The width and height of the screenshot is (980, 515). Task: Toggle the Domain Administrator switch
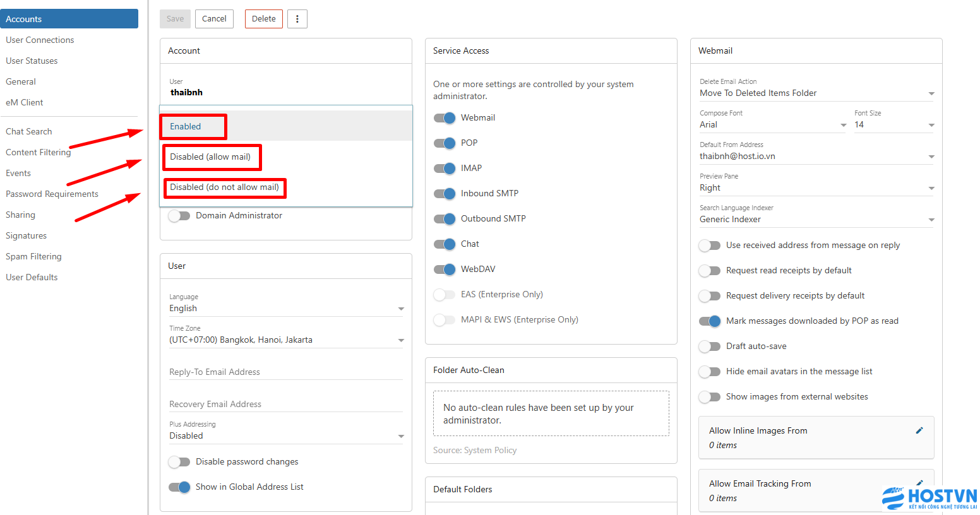click(x=179, y=216)
